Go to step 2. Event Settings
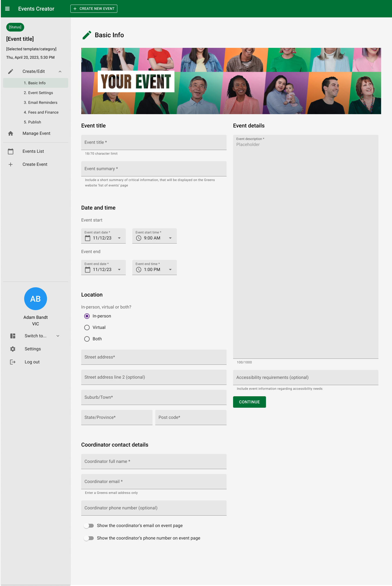 36,93
